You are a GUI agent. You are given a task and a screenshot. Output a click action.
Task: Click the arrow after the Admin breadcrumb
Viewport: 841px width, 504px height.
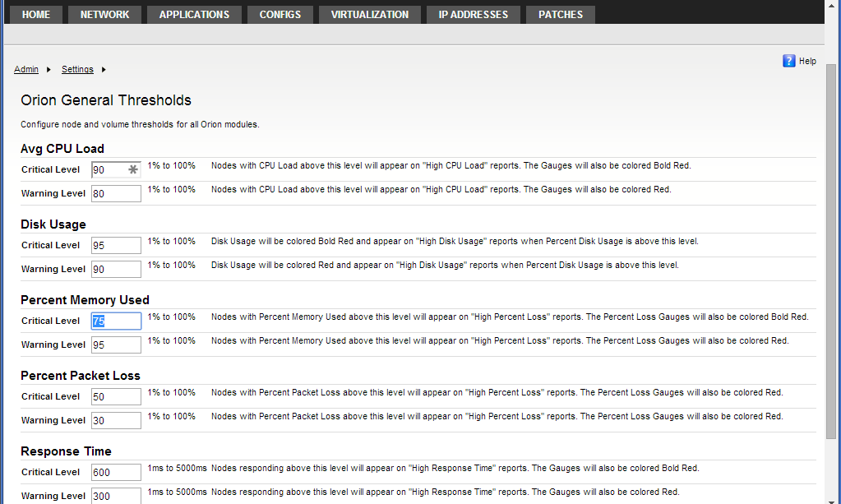(49, 69)
